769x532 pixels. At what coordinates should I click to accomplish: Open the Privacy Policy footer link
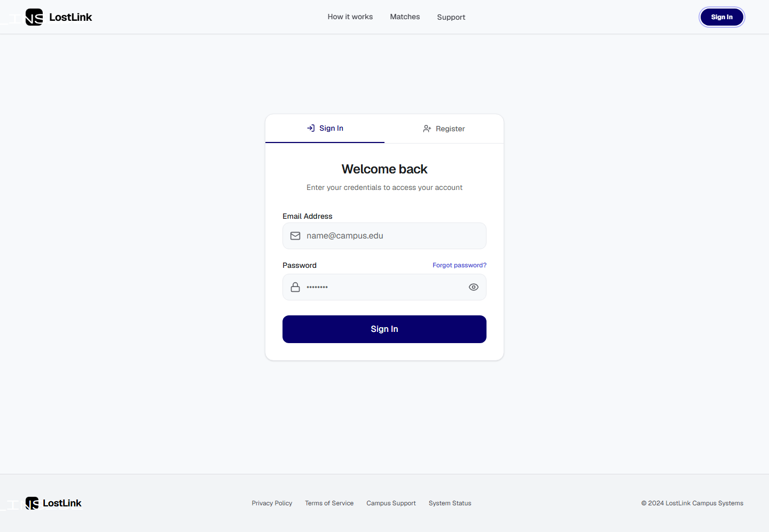272,503
